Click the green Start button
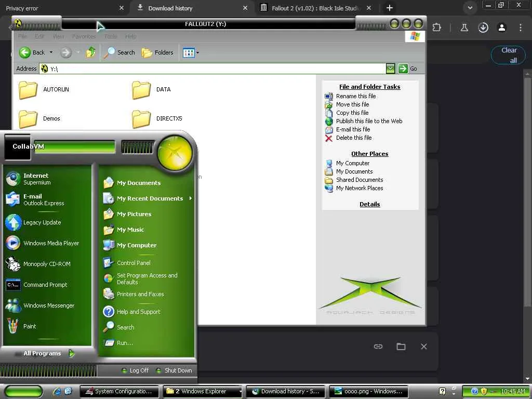 point(24,392)
